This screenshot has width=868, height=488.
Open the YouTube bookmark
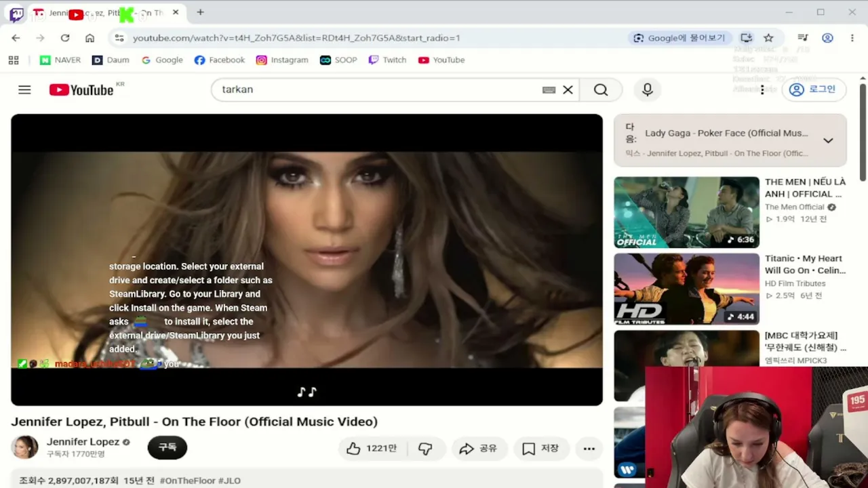tap(441, 60)
